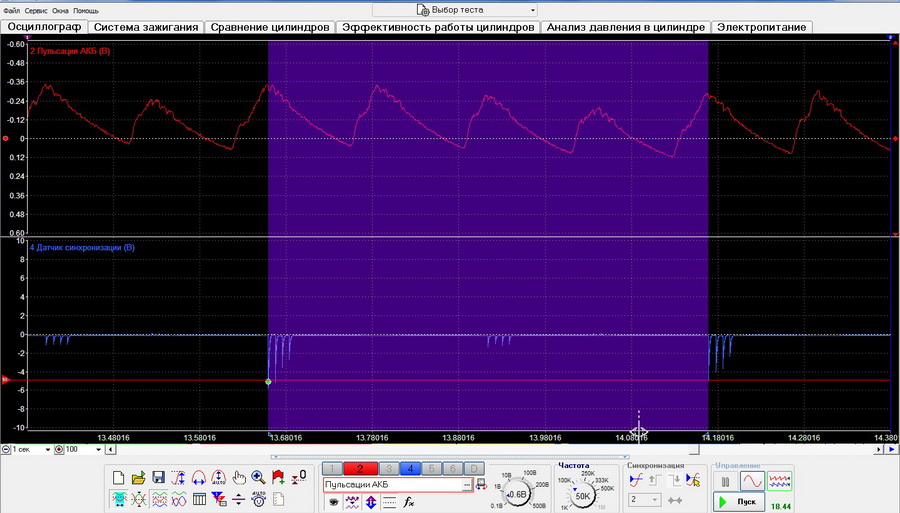The height and width of the screenshot is (513, 900).
Task: Toggle channel 1 button
Action: pos(332,469)
